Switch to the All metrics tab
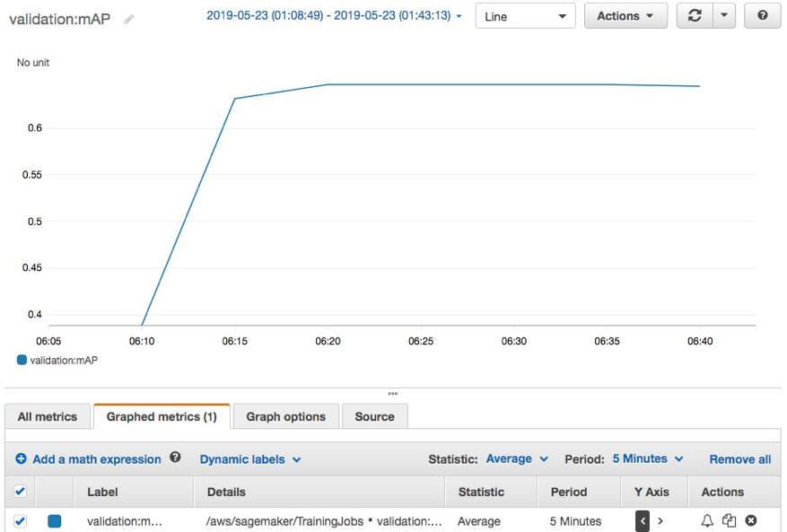 tap(47, 415)
